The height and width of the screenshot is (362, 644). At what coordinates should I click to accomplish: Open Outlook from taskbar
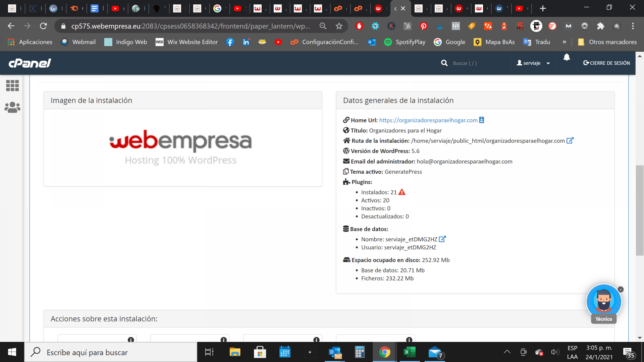point(335,352)
